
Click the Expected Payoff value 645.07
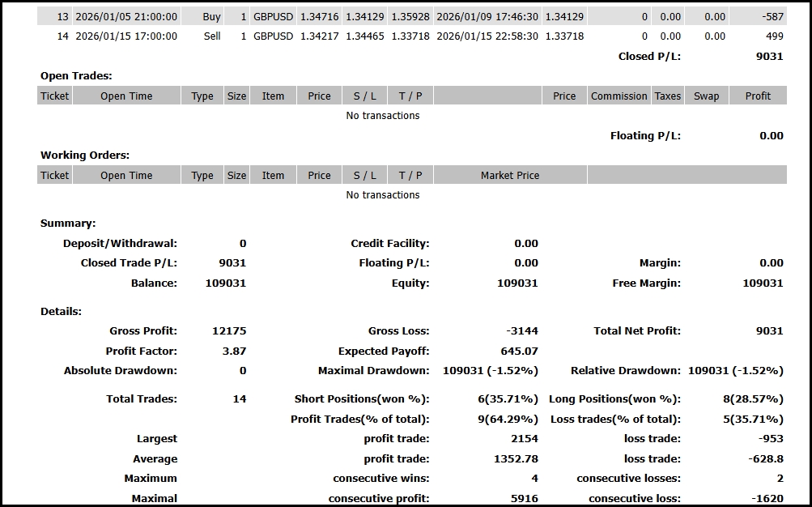pyautogui.click(x=520, y=351)
